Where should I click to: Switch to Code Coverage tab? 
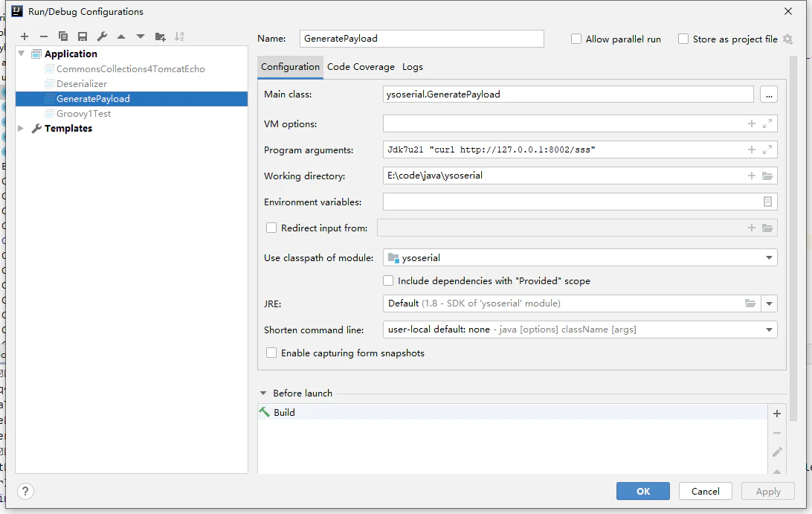click(x=361, y=67)
